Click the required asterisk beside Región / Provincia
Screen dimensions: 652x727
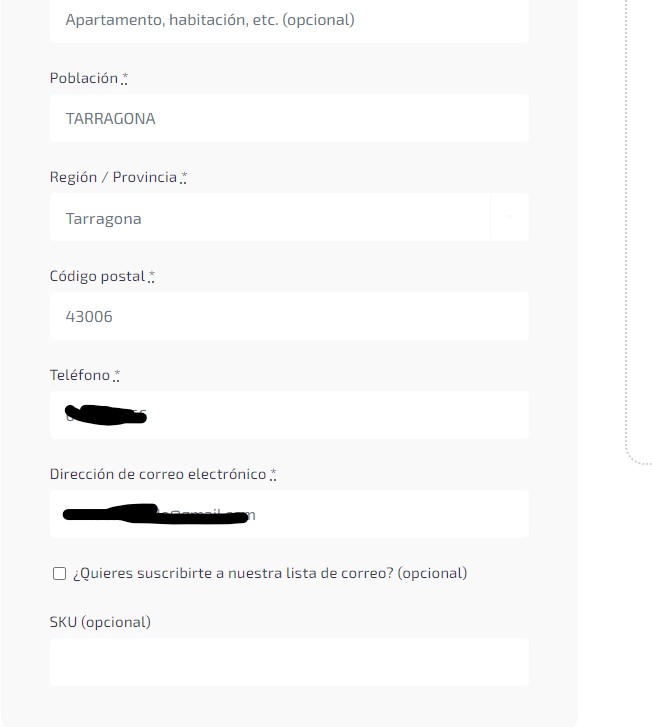click(x=183, y=178)
